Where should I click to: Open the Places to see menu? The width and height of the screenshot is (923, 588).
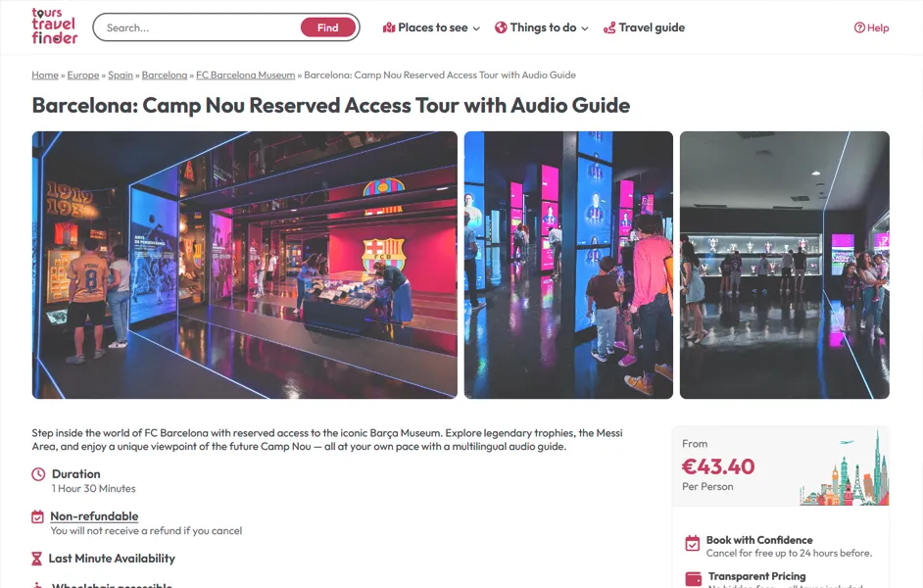click(x=431, y=27)
